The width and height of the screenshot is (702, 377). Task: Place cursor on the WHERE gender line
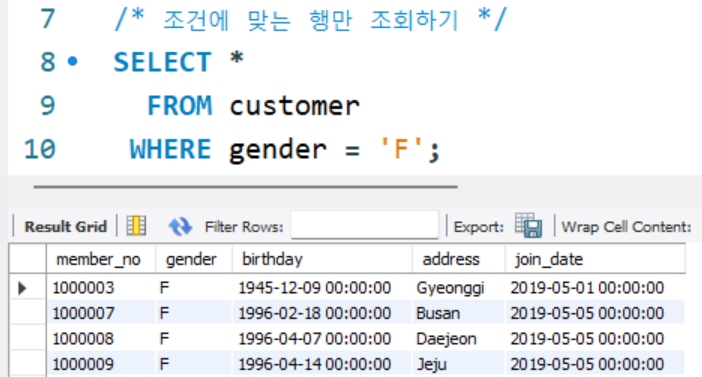click(285, 149)
